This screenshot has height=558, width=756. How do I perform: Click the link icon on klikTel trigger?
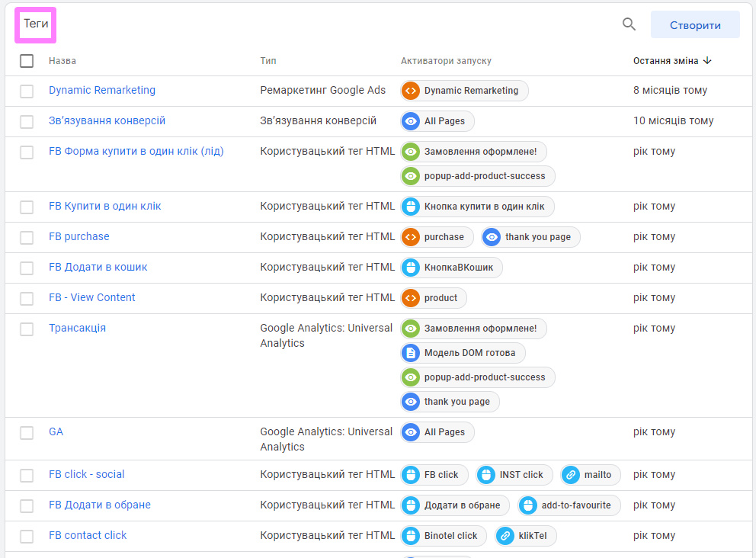[505, 536]
